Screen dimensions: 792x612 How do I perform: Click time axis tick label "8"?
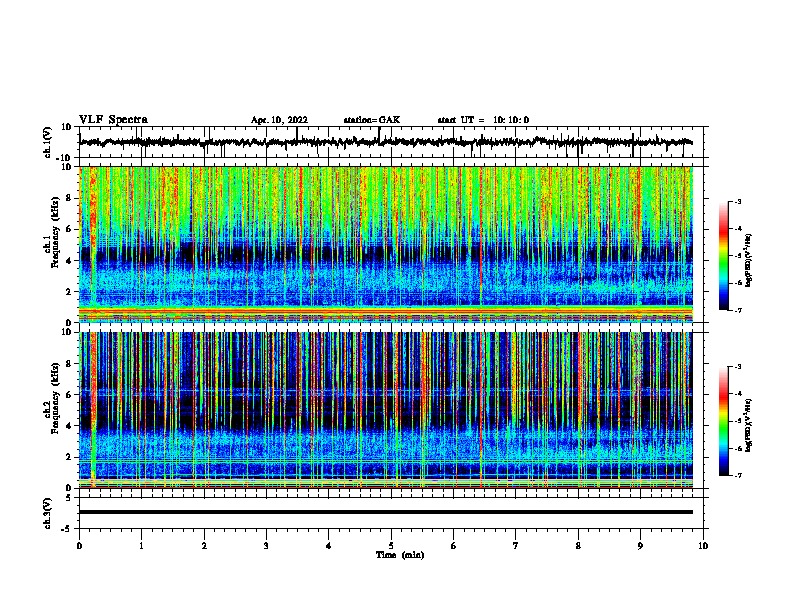(578, 546)
